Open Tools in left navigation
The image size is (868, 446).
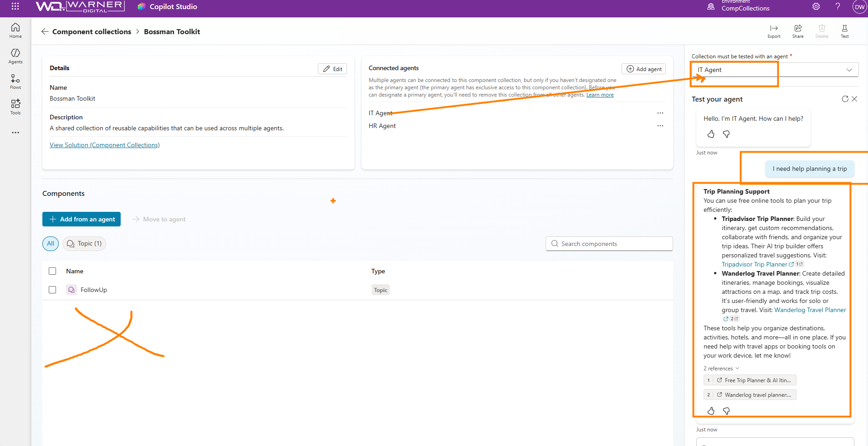[15, 107]
